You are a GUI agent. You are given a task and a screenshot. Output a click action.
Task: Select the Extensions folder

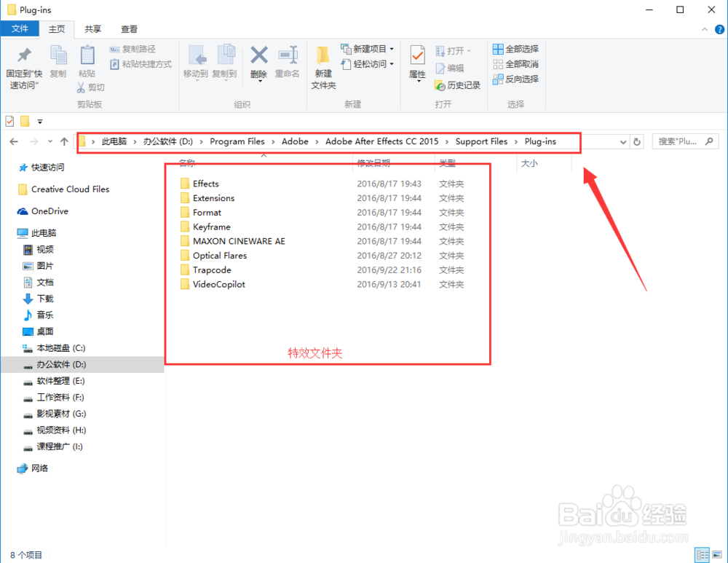click(213, 198)
